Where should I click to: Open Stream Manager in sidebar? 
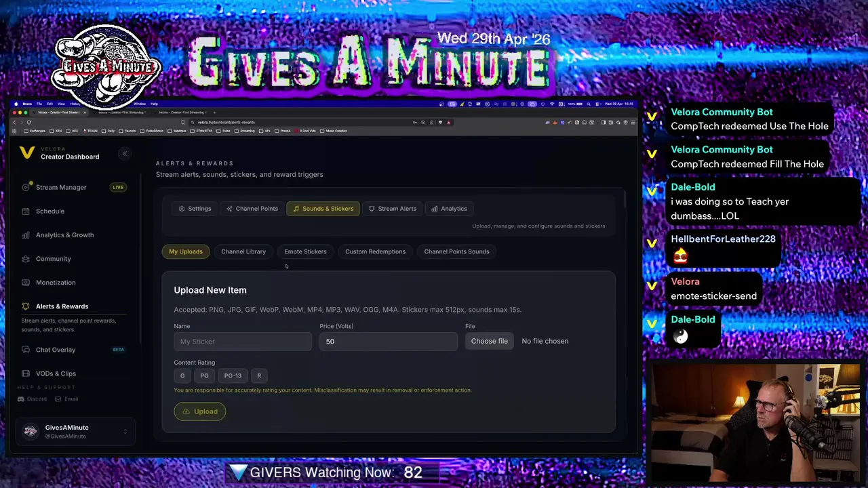pyautogui.click(x=61, y=187)
